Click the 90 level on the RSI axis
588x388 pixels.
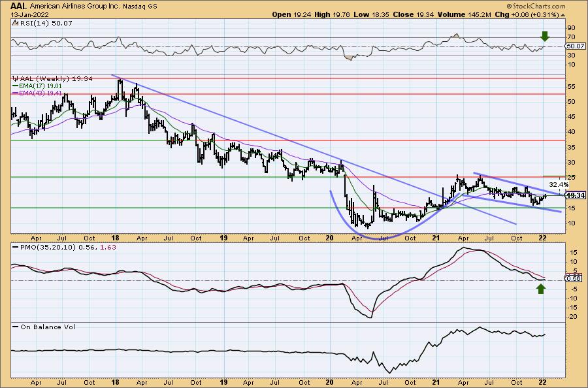572,27
